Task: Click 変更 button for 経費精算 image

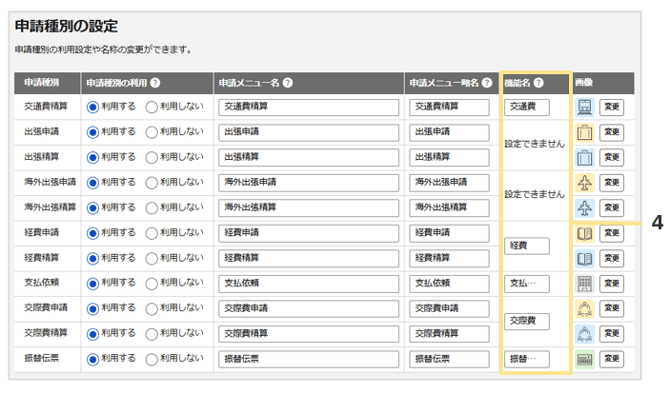Action: (x=611, y=258)
